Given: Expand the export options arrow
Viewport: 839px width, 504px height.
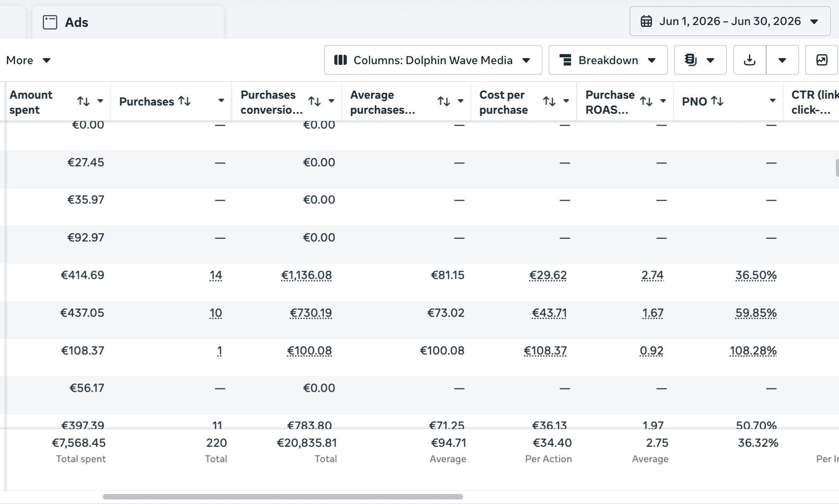Looking at the screenshot, I should point(783,60).
